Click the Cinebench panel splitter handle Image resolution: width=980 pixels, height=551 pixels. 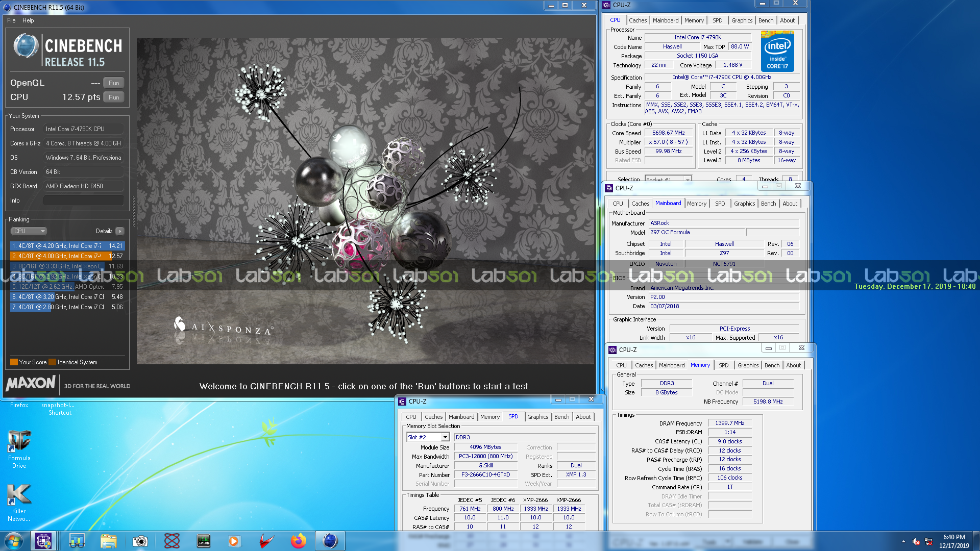[134, 212]
